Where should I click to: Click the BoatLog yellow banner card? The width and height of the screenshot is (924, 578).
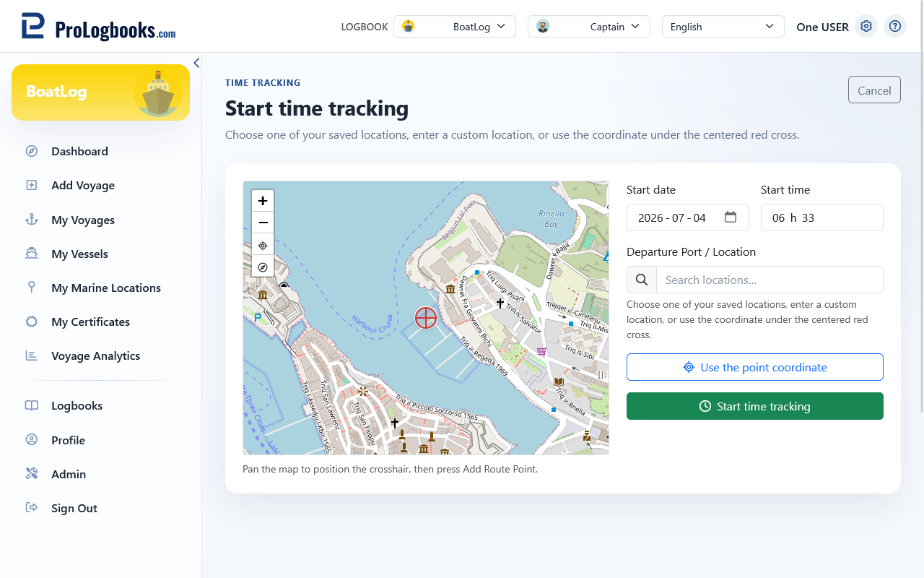click(100, 92)
